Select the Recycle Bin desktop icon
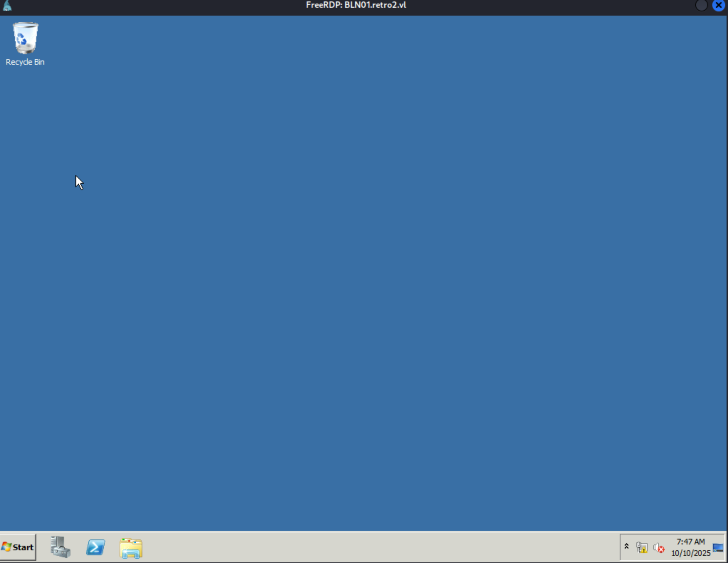The height and width of the screenshot is (563, 728). (25, 38)
